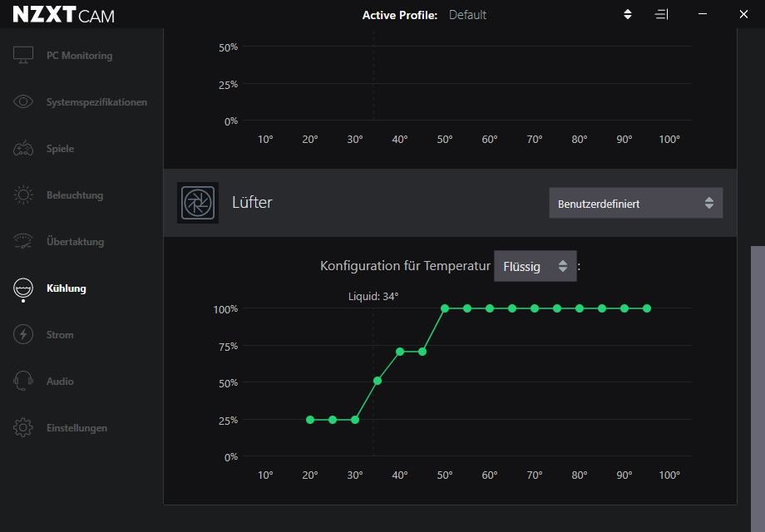Open Übertaktung page

point(75,241)
